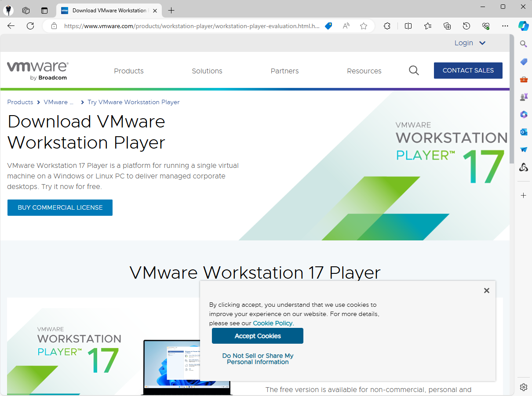Toggle split screen view in the toolbar
The image size is (532, 396).
(408, 26)
